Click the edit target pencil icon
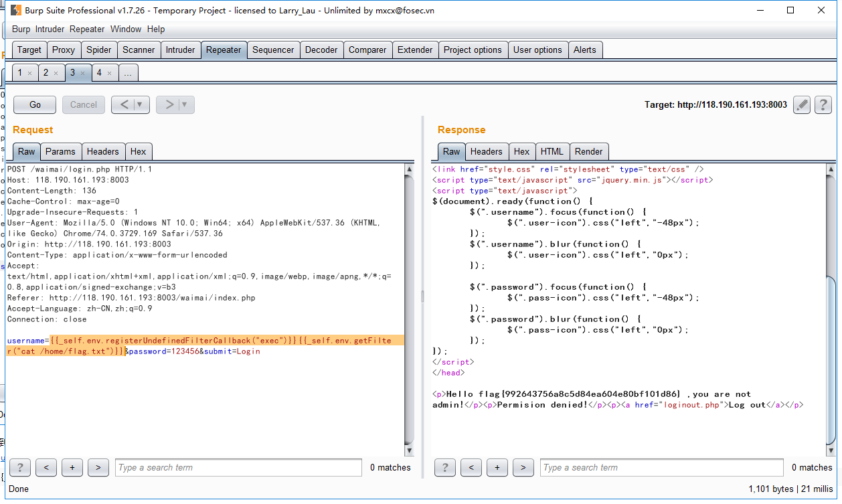 tap(802, 104)
